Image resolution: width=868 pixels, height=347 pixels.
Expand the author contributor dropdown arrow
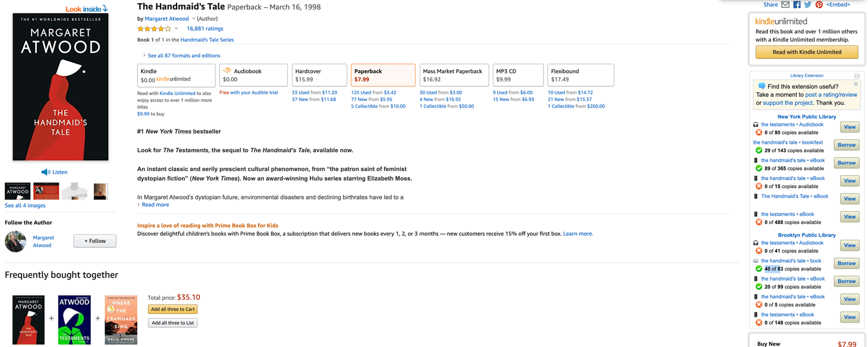pos(194,19)
